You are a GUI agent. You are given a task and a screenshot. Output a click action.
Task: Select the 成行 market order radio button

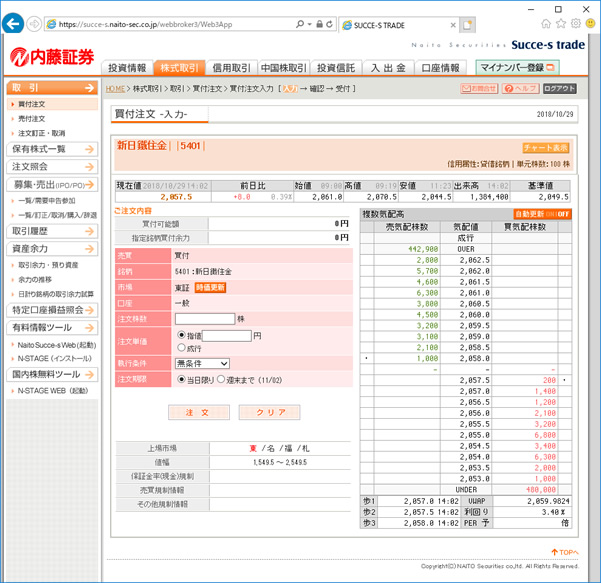tap(181, 348)
